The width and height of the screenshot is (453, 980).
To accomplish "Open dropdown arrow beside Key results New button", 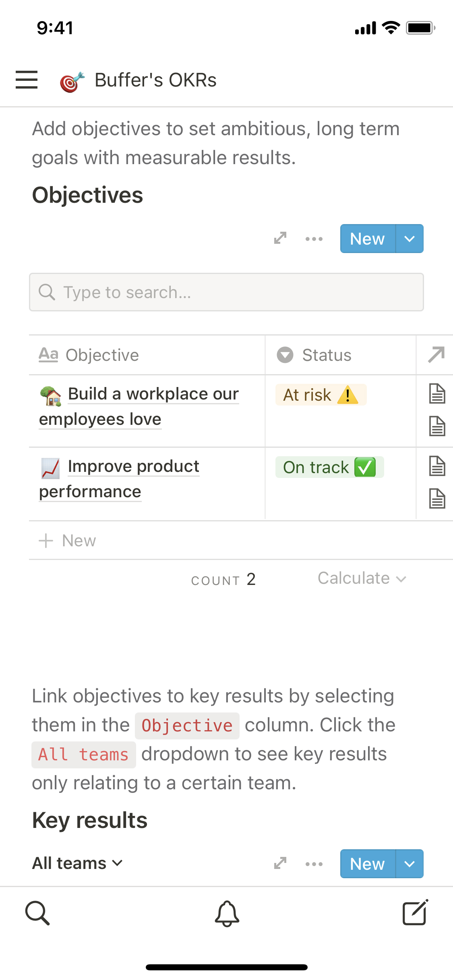I will (410, 864).
